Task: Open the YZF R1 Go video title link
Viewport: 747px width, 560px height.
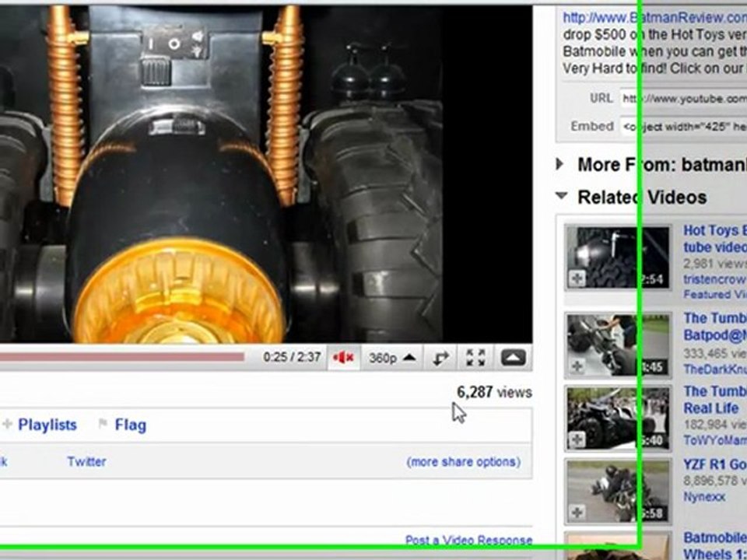Action: tap(715, 465)
